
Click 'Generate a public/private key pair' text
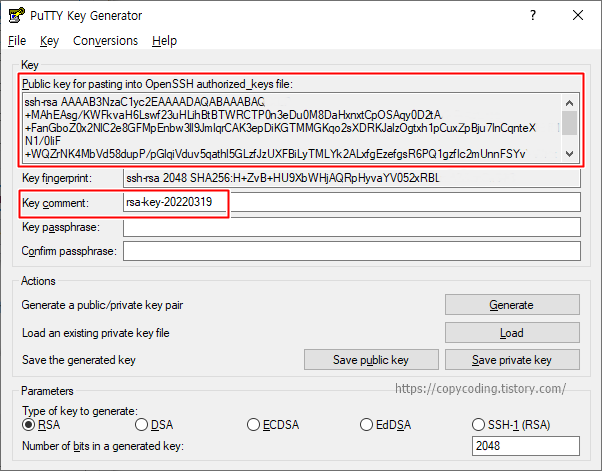tap(102, 305)
